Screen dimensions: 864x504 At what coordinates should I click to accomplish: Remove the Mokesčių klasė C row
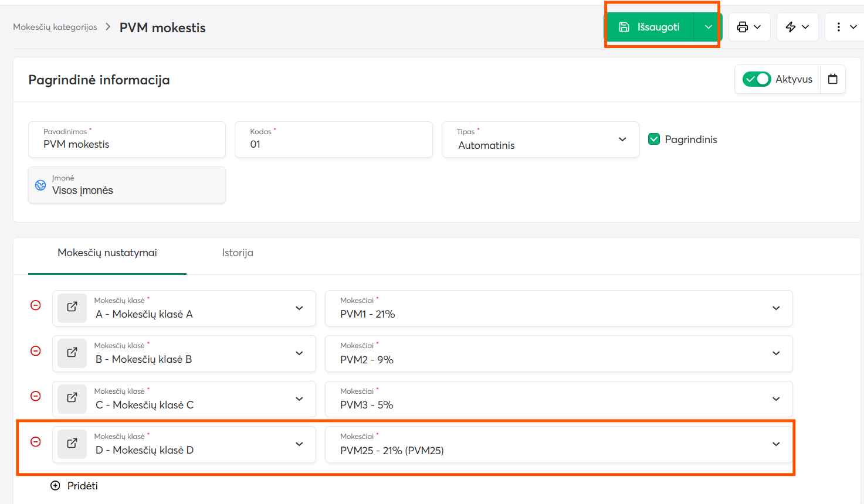tap(36, 396)
